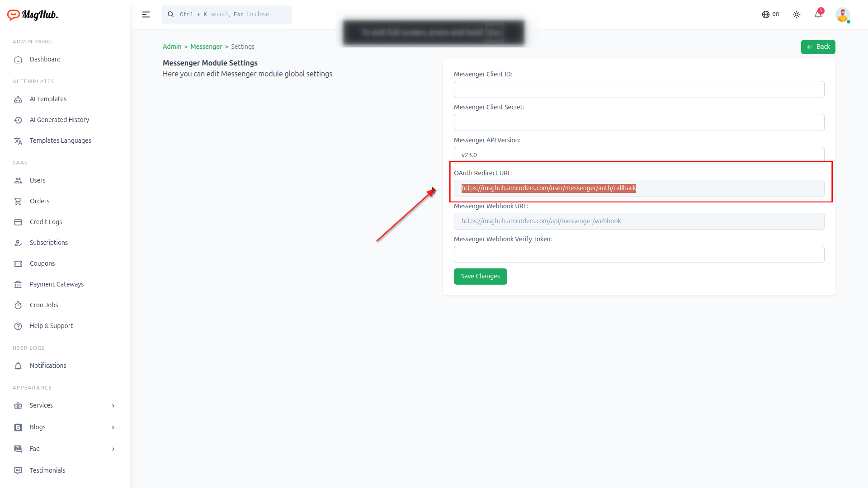The image size is (868, 488).
Task: Open the language globe selector
Action: click(x=770, y=14)
